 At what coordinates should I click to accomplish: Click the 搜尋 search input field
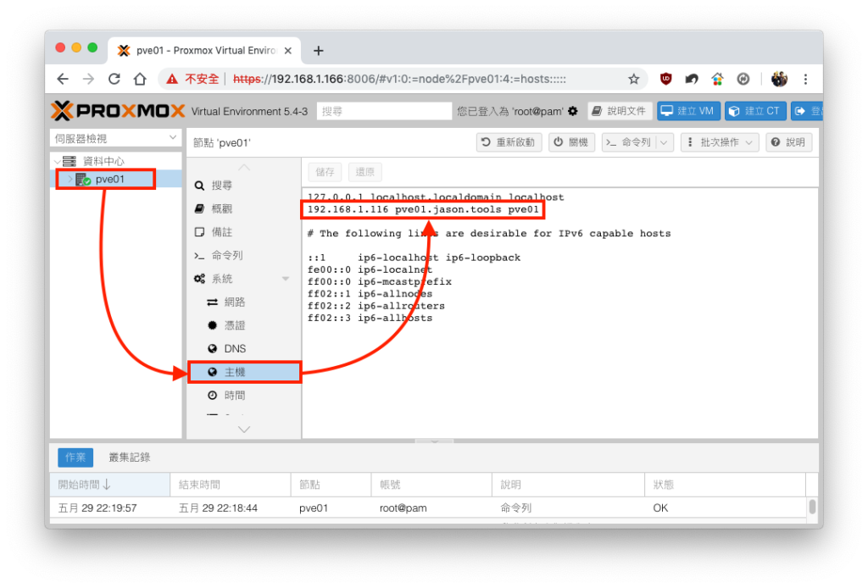[384, 111]
